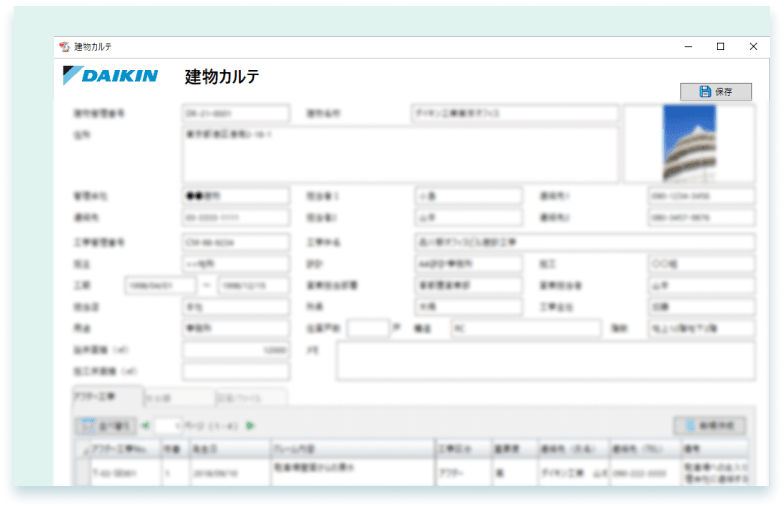The width and height of the screenshot is (784, 508).
Task: Click into the large memo text box
Action: click(545, 362)
